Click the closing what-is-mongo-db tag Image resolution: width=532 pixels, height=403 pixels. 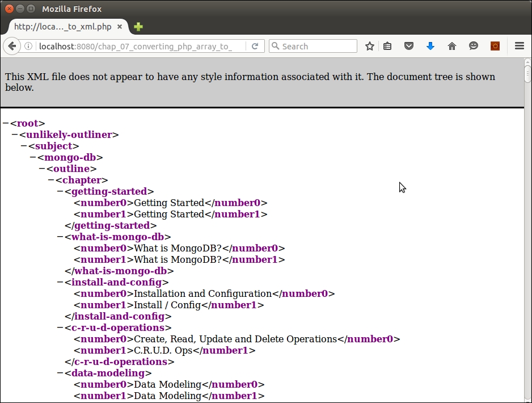(x=120, y=271)
